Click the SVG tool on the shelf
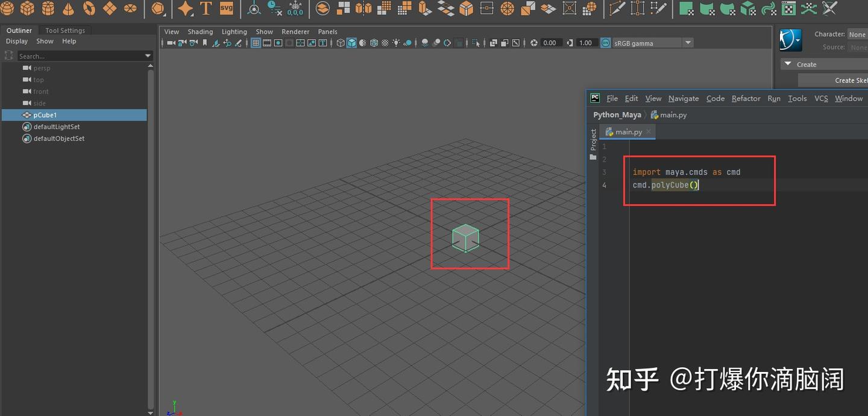 [x=227, y=8]
